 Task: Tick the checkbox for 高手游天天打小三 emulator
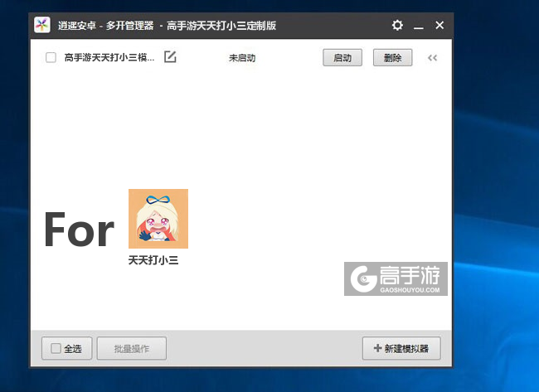point(51,58)
